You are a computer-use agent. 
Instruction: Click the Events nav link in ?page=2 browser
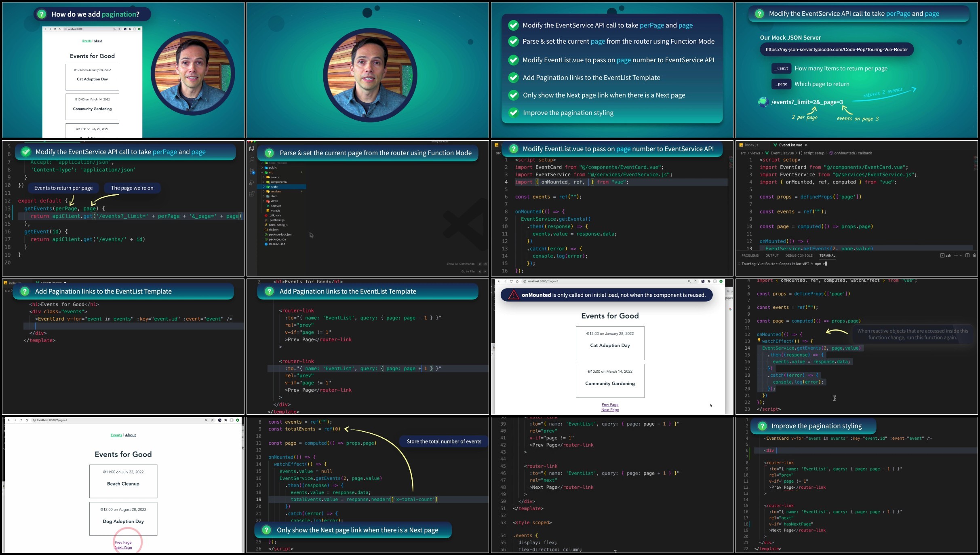[116, 435]
